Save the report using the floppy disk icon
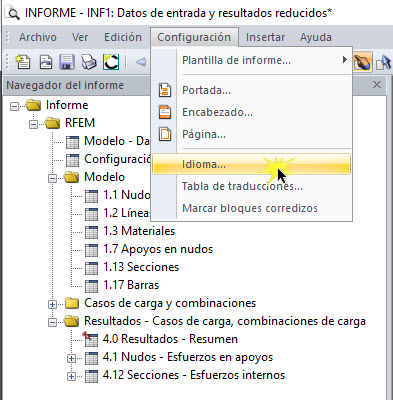The width and height of the screenshot is (393, 400). pos(67,62)
